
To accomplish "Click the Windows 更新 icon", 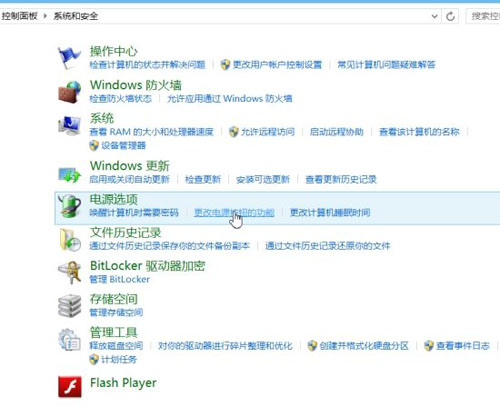I will coord(69,174).
